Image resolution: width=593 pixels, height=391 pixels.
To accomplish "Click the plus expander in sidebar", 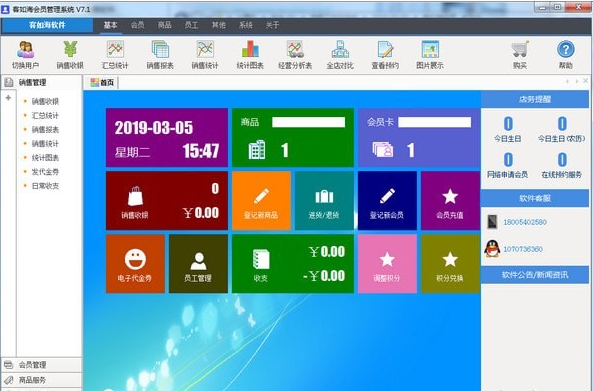I will pos(8,98).
